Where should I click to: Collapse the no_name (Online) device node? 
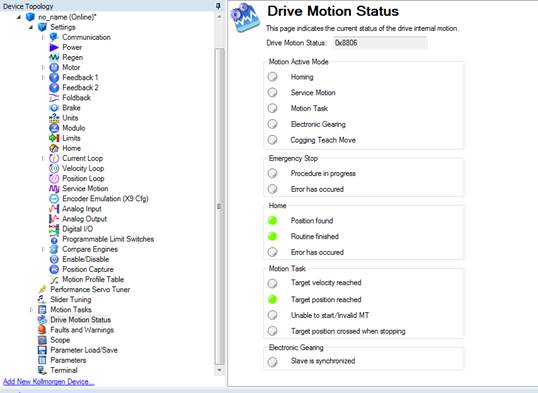pos(19,17)
